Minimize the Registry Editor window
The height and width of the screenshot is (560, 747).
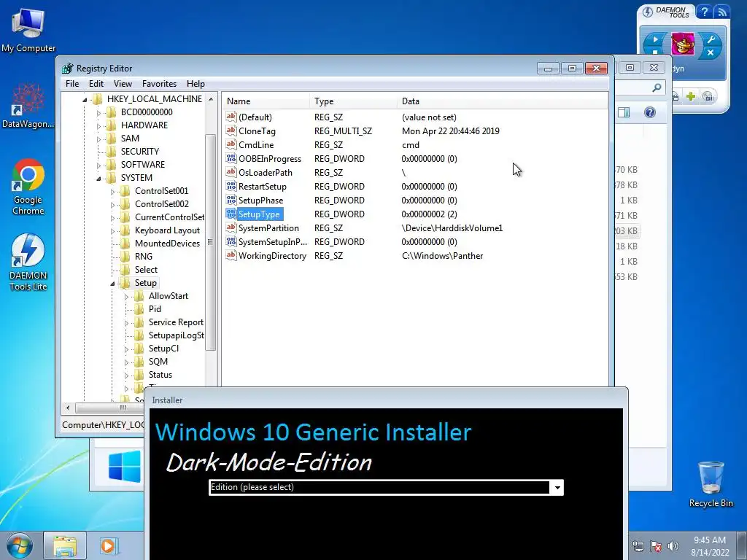pyautogui.click(x=548, y=69)
